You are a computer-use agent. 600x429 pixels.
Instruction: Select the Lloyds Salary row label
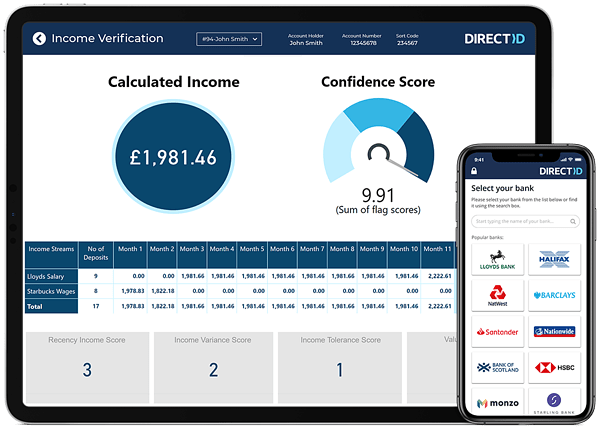pos(52,276)
